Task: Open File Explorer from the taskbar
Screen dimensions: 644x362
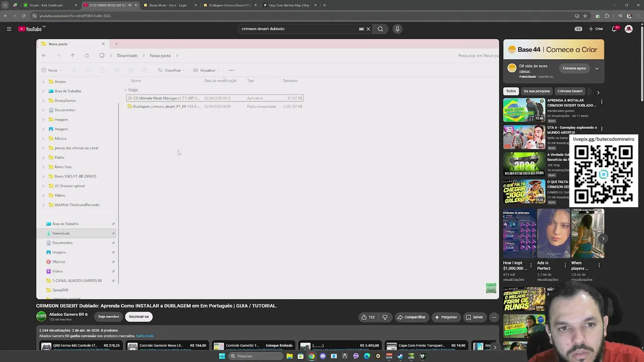Action: tap(289, 356)
